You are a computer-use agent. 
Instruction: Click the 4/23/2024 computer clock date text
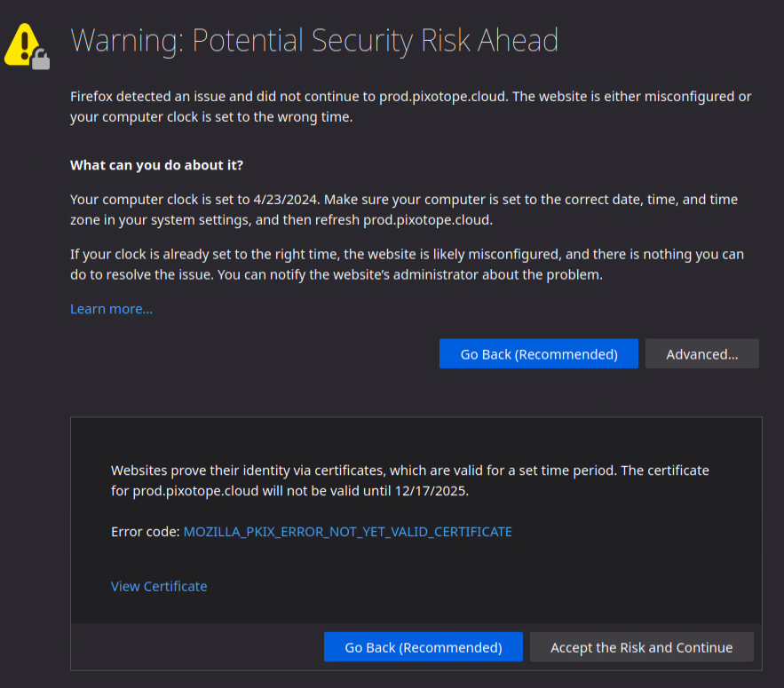(x=281, y=200)
